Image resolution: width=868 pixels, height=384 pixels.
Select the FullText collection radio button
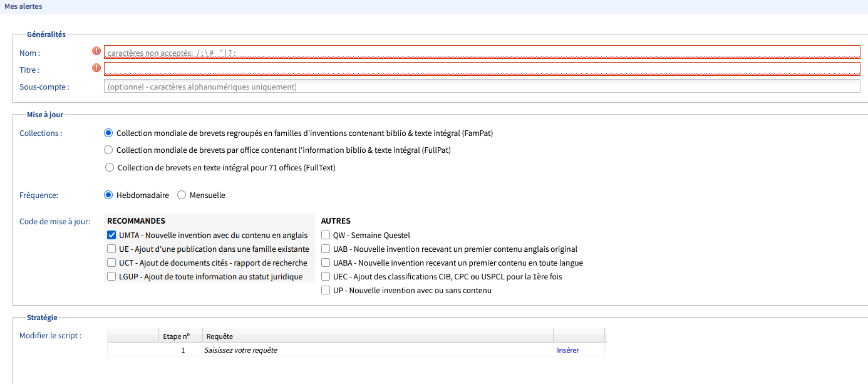pos(110,168)
